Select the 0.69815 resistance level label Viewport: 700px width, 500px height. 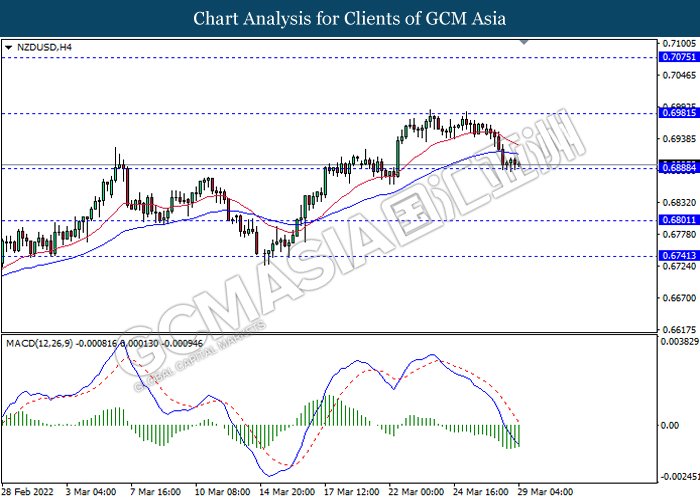(679, 113)
